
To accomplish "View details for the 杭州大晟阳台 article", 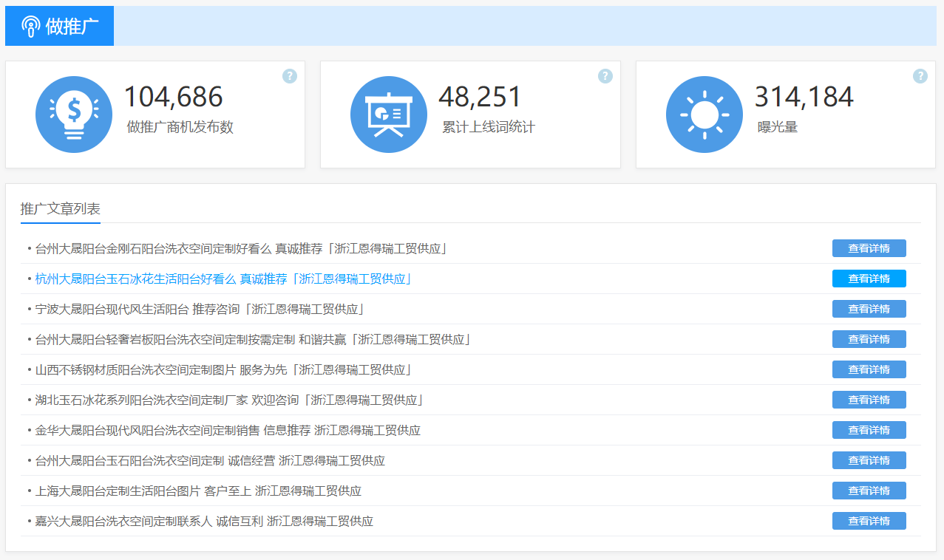I will coord(869,279).
